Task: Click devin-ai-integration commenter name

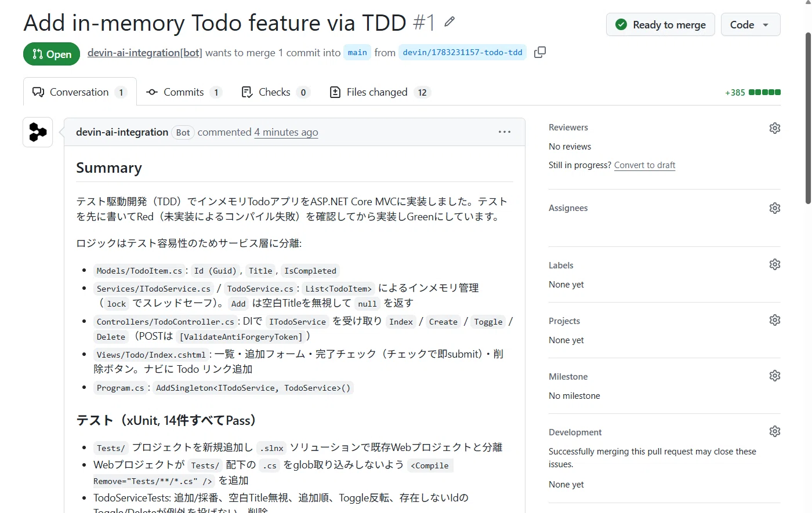Action: pos(122,132)
